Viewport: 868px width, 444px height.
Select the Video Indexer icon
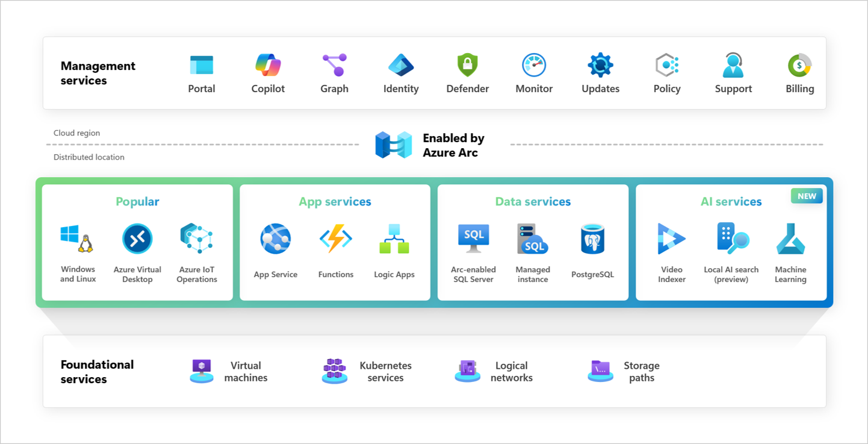[672, 239]
